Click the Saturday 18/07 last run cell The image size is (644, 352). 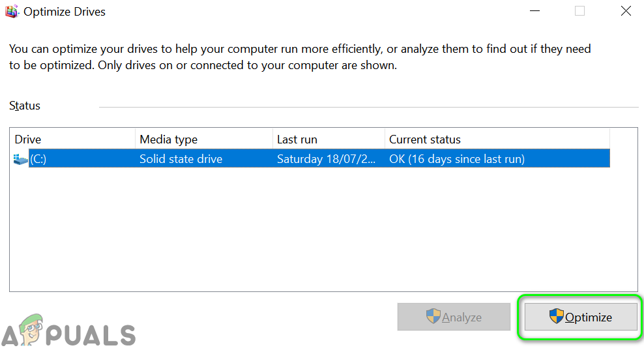[326, 159]
